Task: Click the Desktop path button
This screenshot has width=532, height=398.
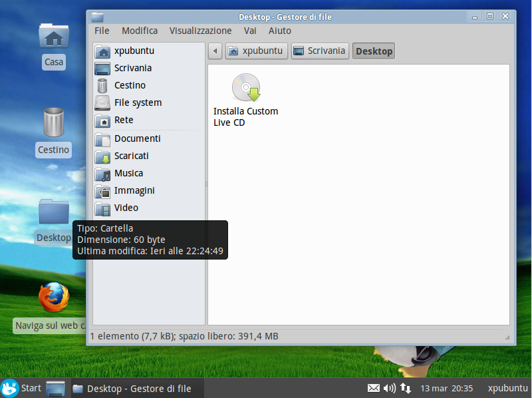Action: 374,51
